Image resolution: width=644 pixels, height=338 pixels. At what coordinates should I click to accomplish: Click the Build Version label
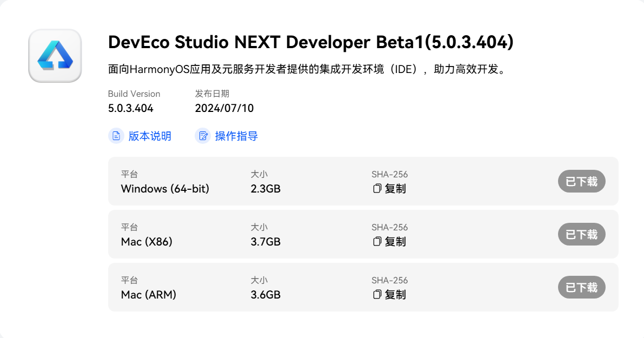coord(134,94)
